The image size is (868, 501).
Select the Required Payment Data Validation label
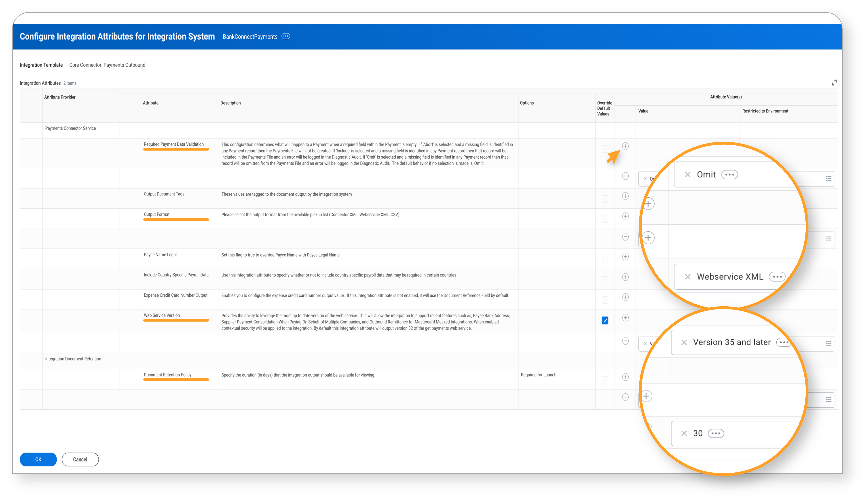[174, 144]
